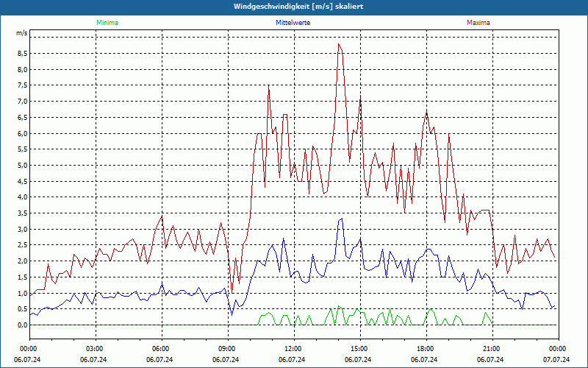
Task: Click the highest red Maxima peak
Action: point(338,44)
